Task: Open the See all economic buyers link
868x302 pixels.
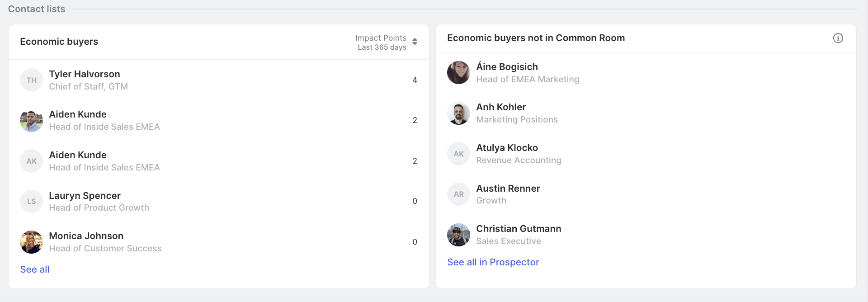Action: (x=35, y=269)
